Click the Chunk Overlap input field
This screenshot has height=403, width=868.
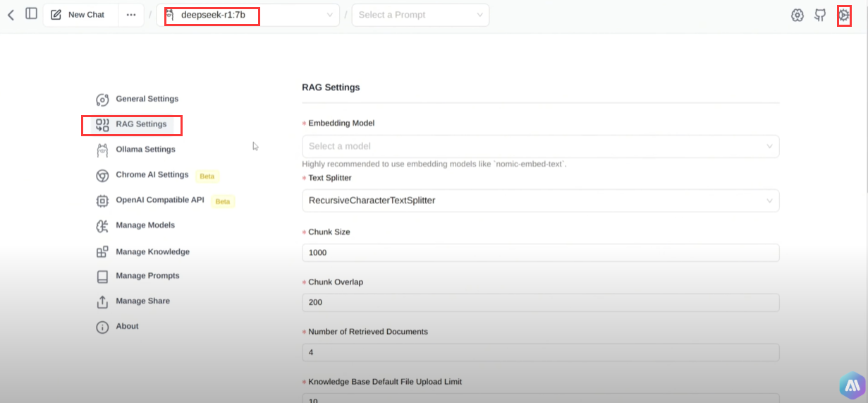pyautogui.click(x=541, y=303)
